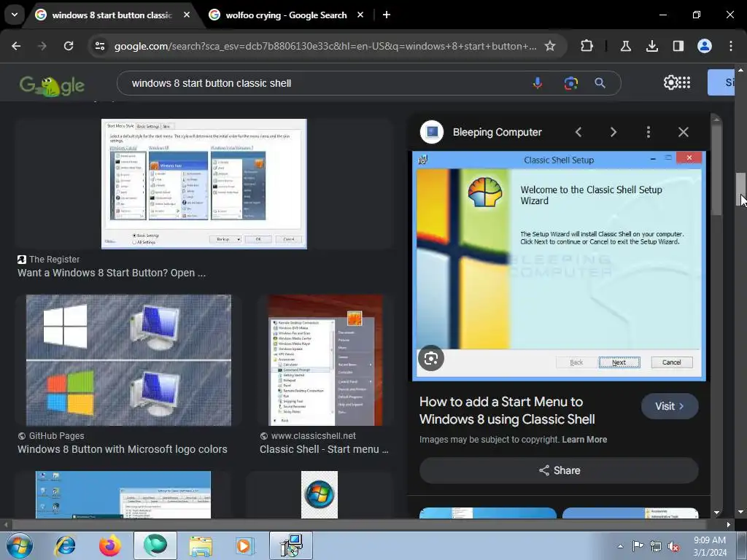Start voice search with microphone icon
The height and width of the screenshot is (560, 747).
click(538, 83)
